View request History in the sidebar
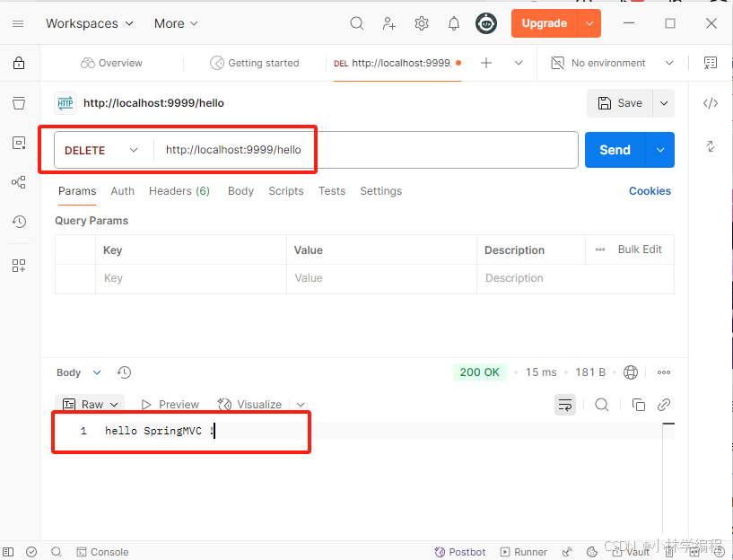Screen dimensions: 733x560 click(x=18, y=222)
